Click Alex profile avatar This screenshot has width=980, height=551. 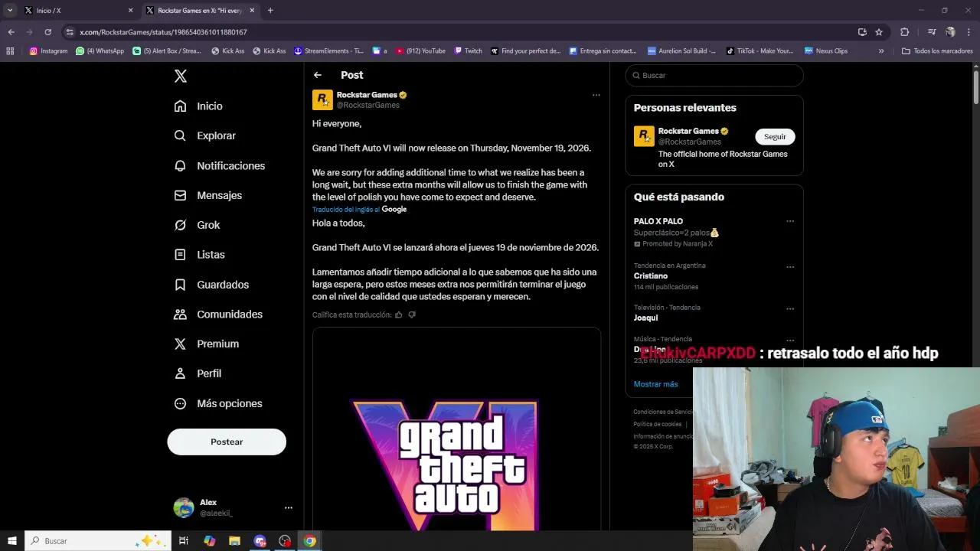pos(184,507)
